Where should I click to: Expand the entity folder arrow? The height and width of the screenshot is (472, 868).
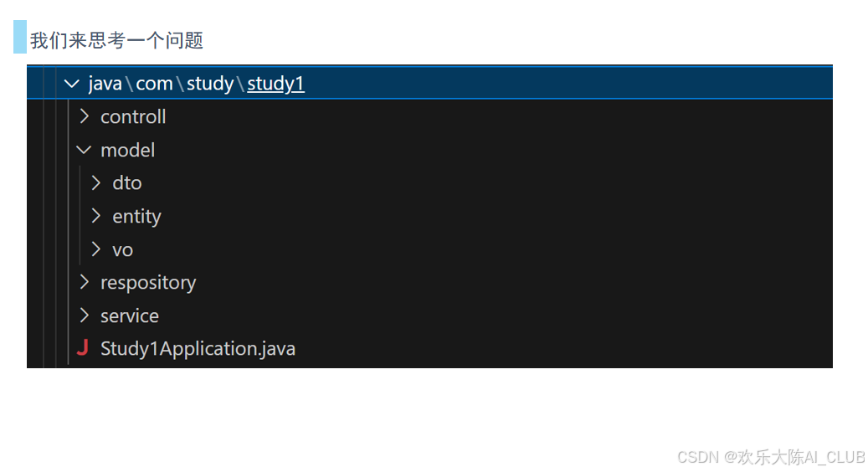[96, 216]
